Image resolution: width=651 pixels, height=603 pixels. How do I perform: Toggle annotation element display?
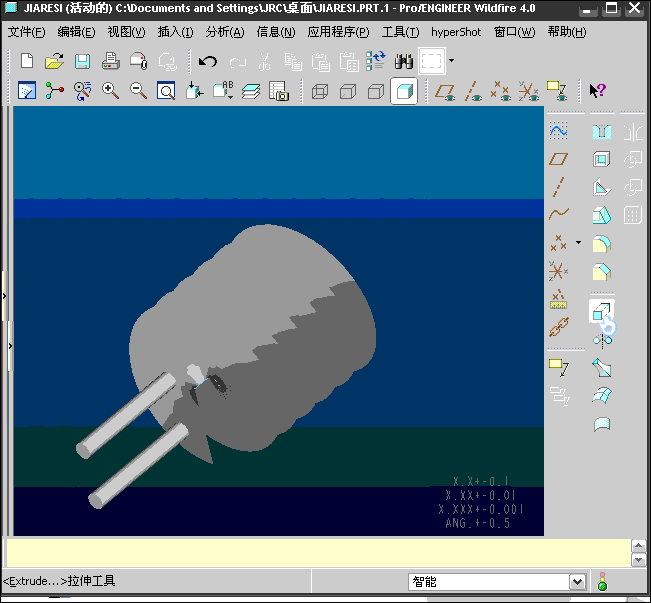557,91
